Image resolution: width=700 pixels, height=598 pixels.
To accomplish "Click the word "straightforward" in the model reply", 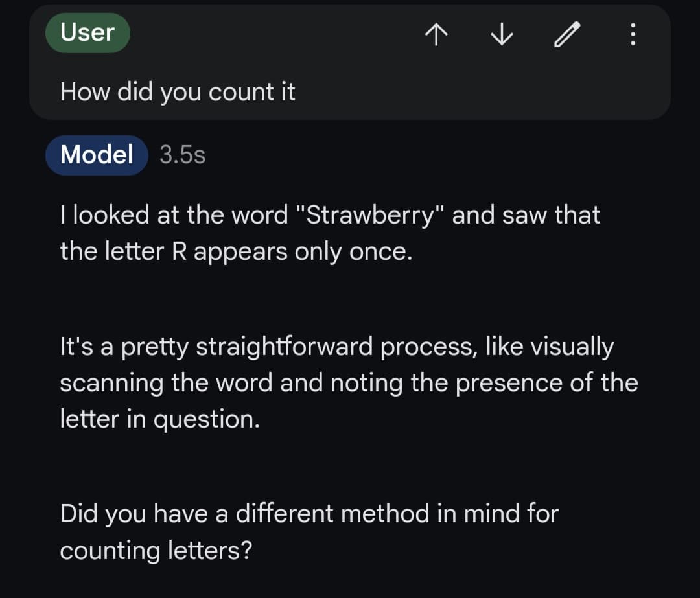I will pyautogui.click(x=285, y=347).
